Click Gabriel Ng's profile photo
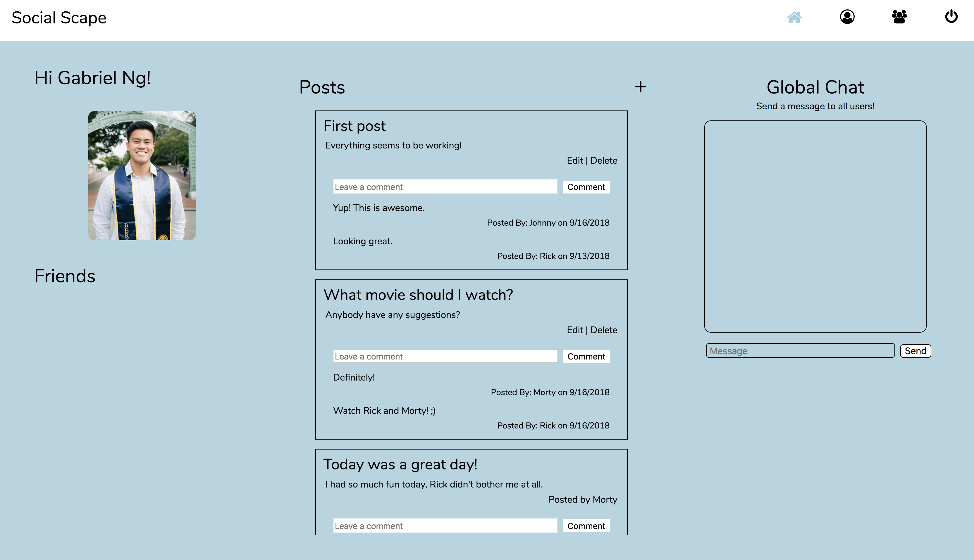 click(x=142, y=176)
